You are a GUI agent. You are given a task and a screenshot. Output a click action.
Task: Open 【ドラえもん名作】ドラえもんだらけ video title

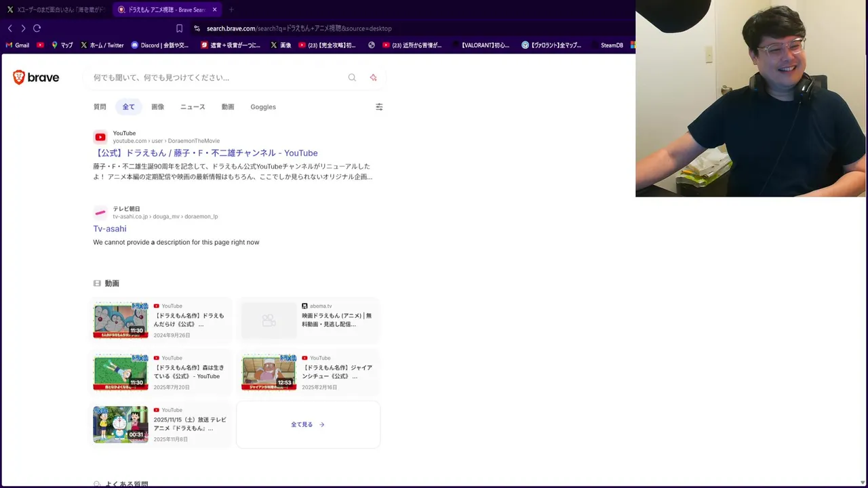pos(189,320)
